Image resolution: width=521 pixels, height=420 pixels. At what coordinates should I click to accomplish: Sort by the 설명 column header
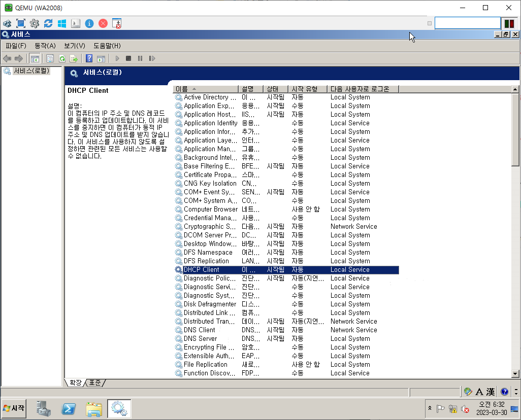click(251, 89)
